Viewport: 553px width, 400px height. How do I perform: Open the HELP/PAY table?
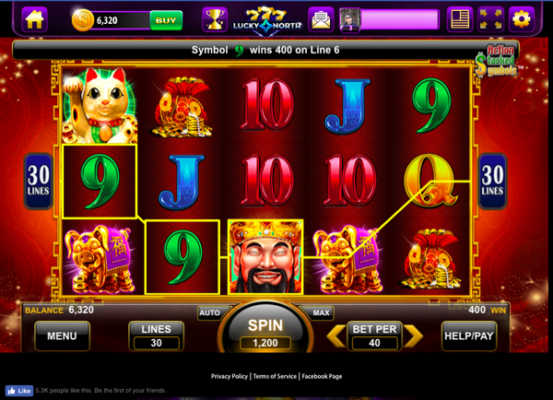click(469, 336)
